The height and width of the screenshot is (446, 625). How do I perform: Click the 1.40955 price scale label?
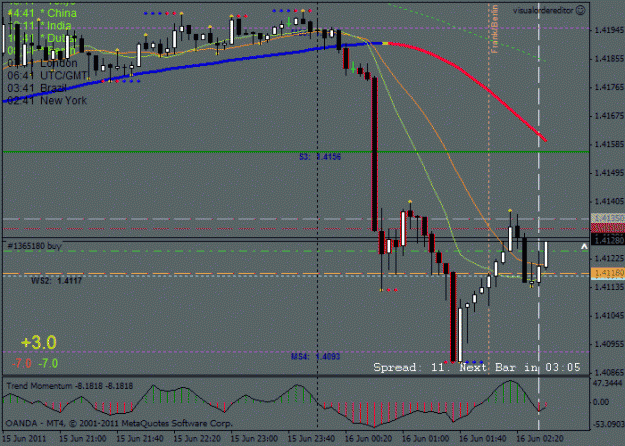click(609, 344)
